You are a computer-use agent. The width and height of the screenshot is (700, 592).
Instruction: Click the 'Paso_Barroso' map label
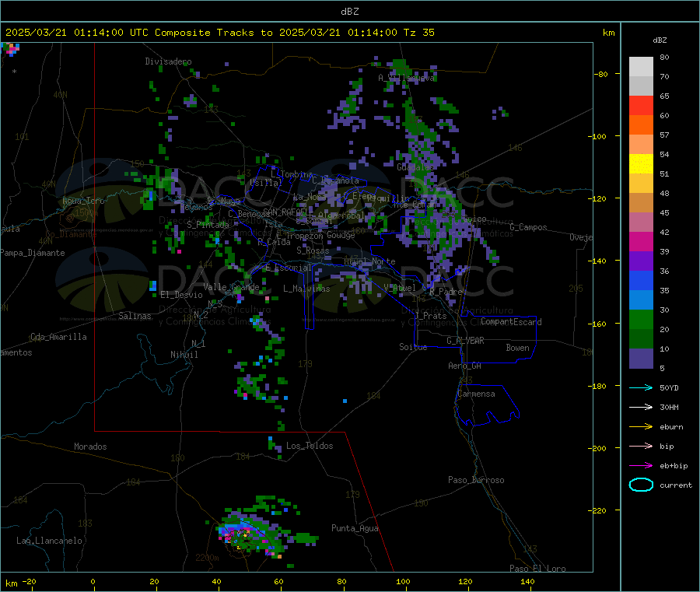tap(476, 480)
